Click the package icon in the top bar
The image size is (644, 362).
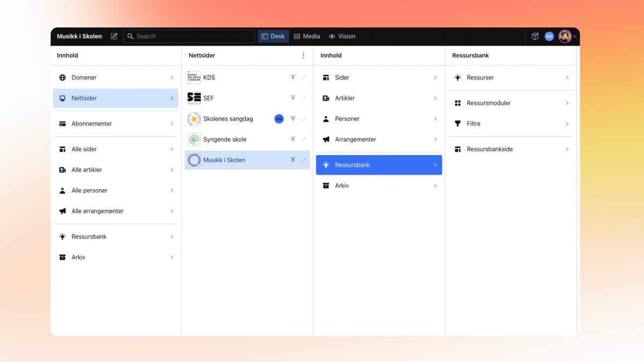(535, 36)
